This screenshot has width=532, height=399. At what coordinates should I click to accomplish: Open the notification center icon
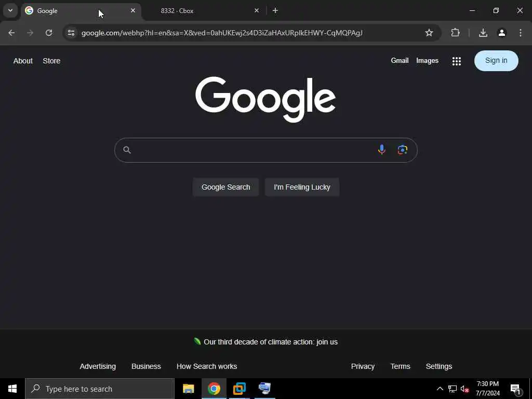point(516,389)
